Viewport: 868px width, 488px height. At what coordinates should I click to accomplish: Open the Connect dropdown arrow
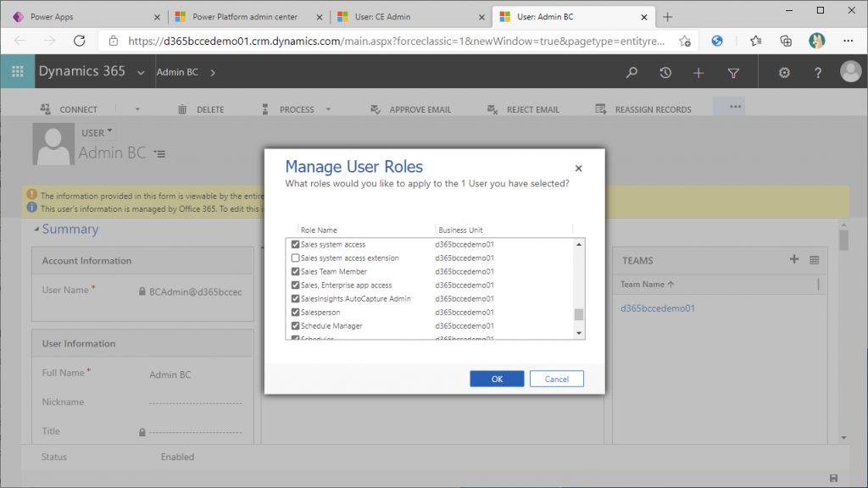(137, 109)
